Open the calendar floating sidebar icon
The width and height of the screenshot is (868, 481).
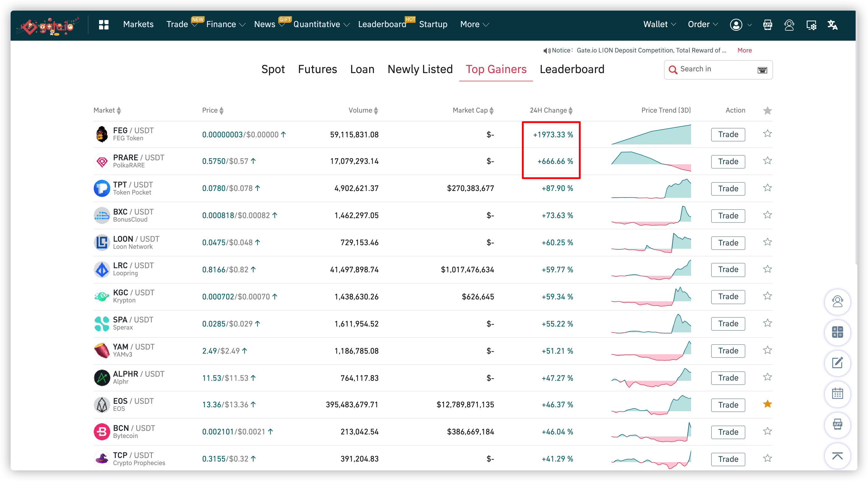[x=837, y=393]
